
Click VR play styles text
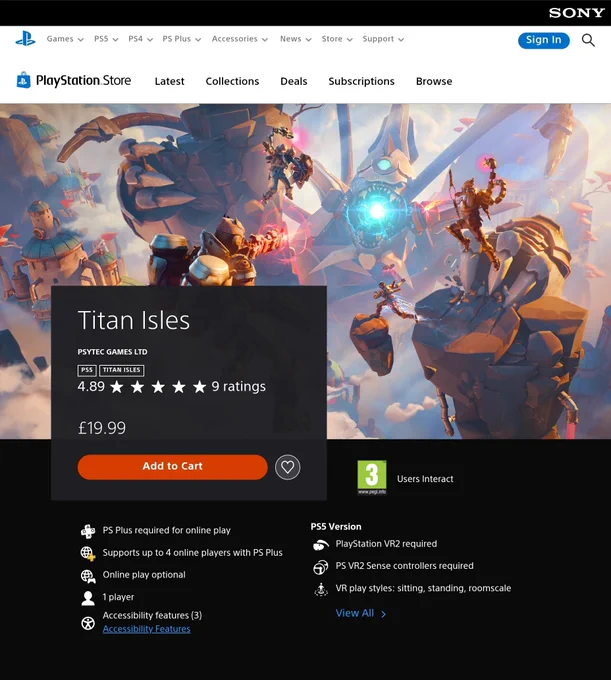(x=423, y=588)
